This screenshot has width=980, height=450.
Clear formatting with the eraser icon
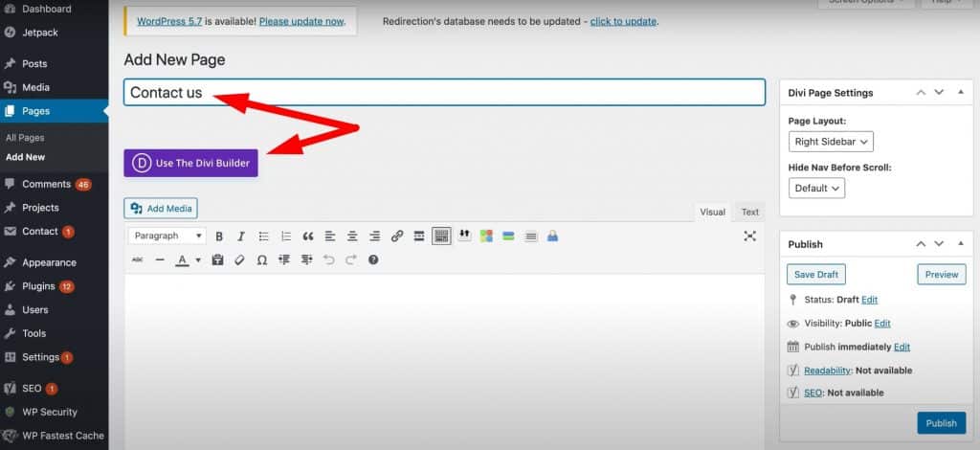tap(239, 259)
